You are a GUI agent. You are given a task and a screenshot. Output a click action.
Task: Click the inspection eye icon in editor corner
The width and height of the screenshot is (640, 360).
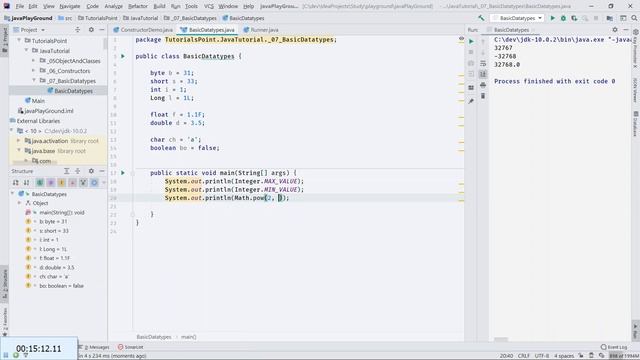[x=461, y=39]
